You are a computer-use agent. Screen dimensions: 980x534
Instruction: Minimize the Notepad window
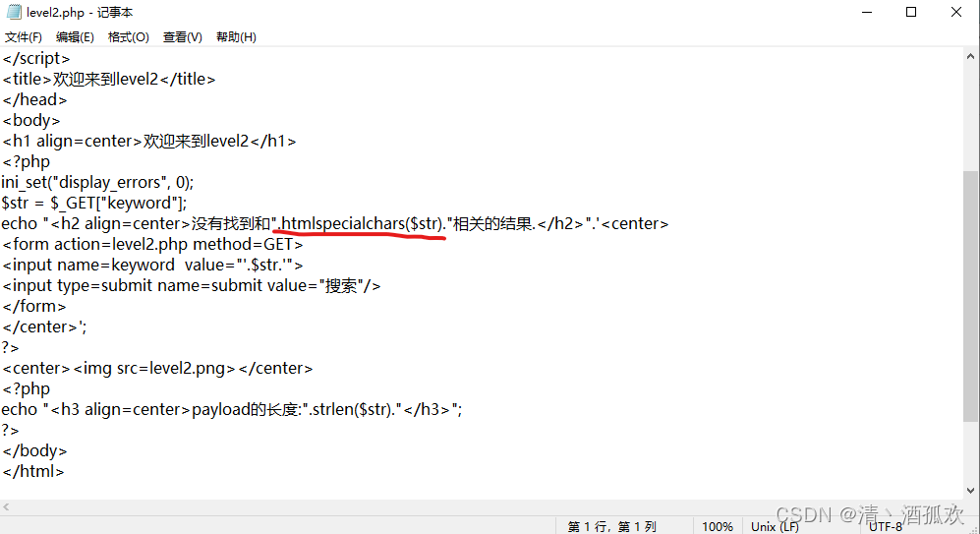pyautogui.click(x=867, y=12)
